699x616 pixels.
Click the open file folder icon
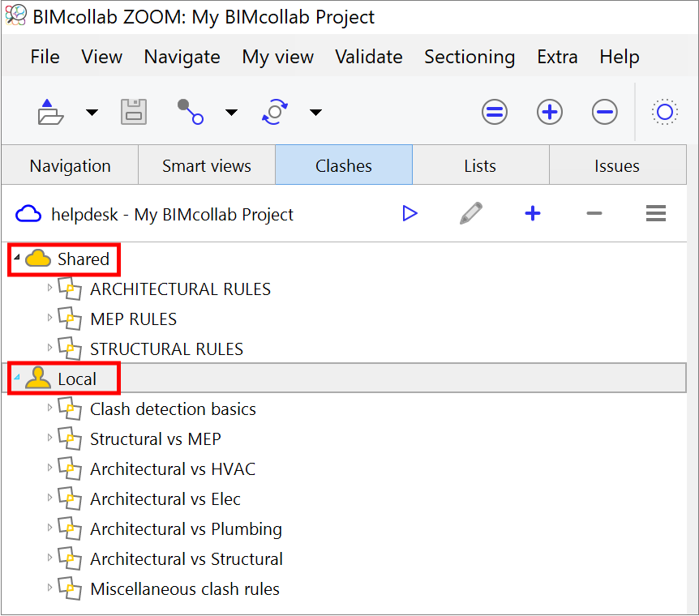click(50, 112)
